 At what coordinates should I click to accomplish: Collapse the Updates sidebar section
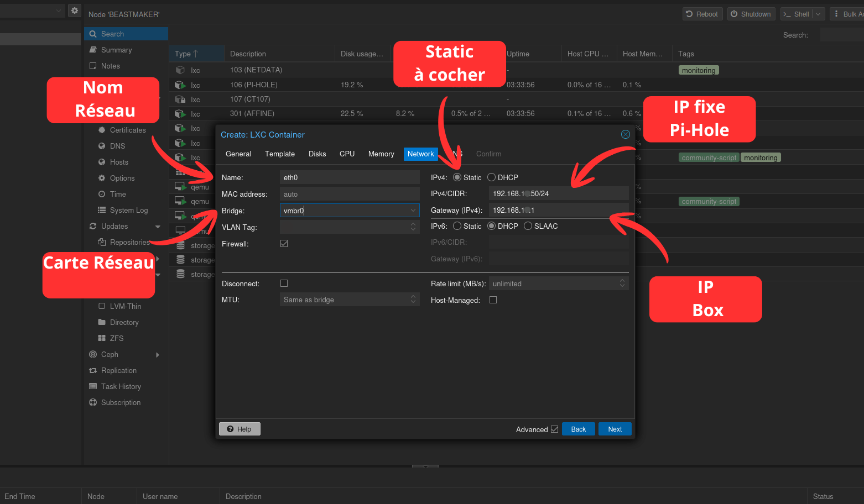[x=158, y=227]
